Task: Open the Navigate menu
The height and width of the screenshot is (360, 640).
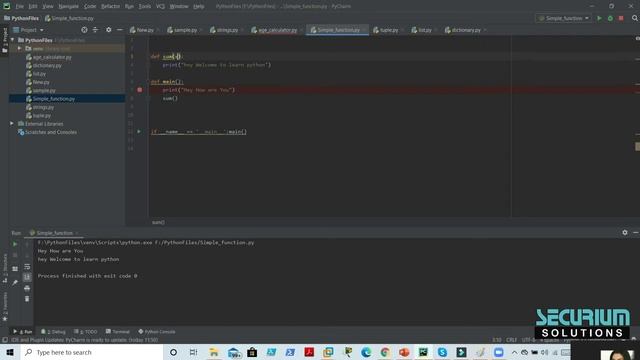Action: [x=68, y=6]
